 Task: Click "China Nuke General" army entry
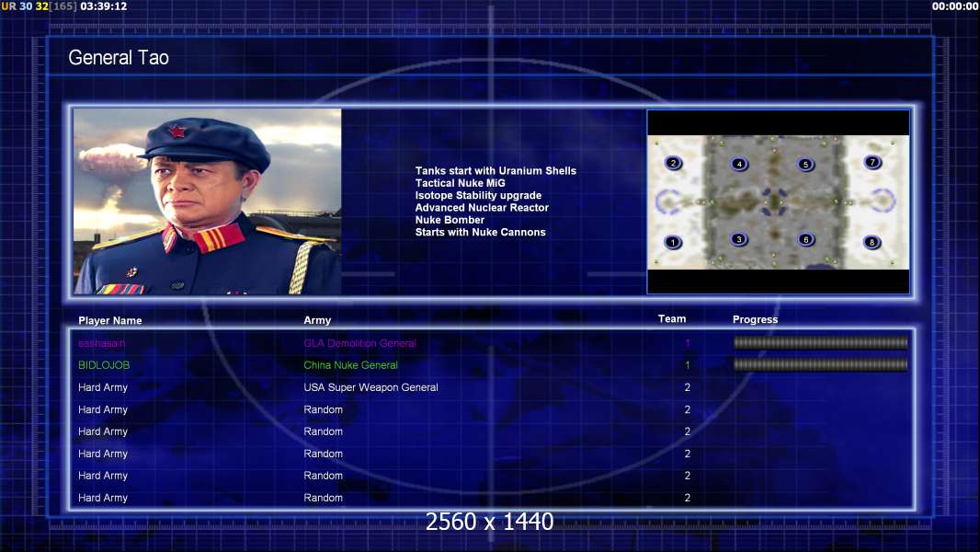(x=350, y=365)
